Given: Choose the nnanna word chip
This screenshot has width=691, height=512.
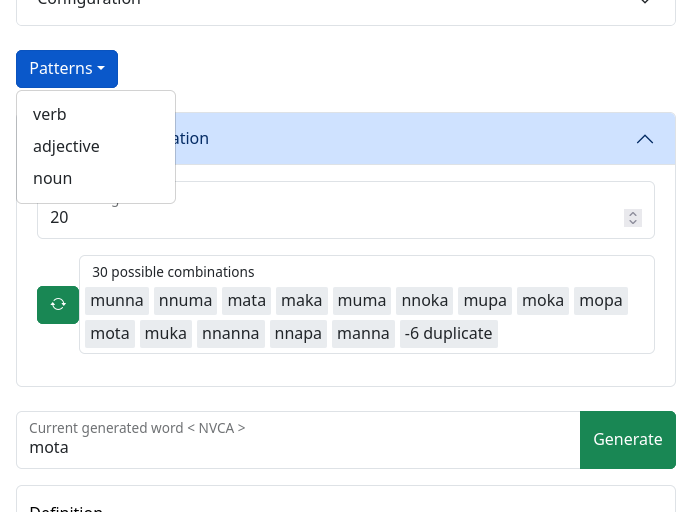Looking at the screenshot, I should pyautogui.click(x=230, y=334).
